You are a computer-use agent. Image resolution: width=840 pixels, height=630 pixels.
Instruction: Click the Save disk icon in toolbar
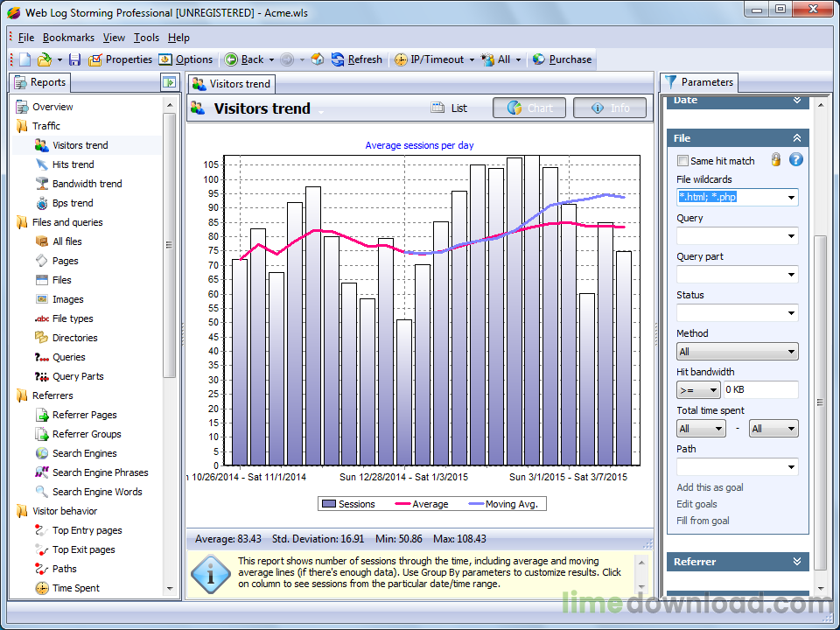tap(74, 59)
